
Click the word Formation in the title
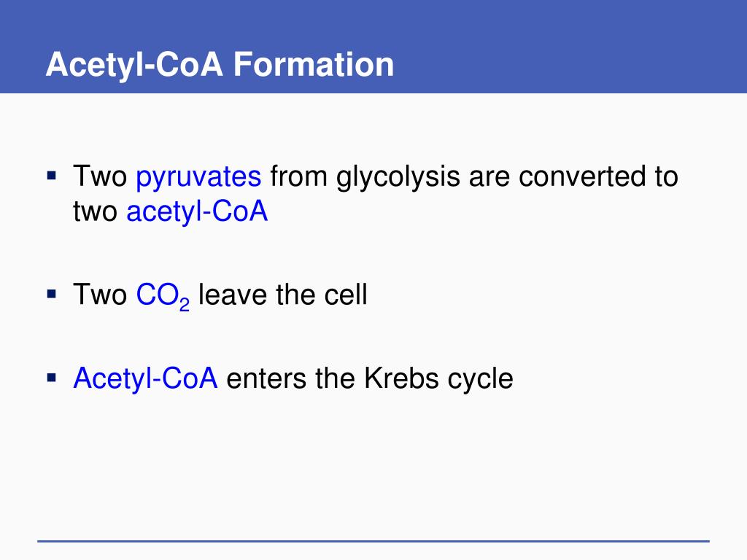click(314, 65)
